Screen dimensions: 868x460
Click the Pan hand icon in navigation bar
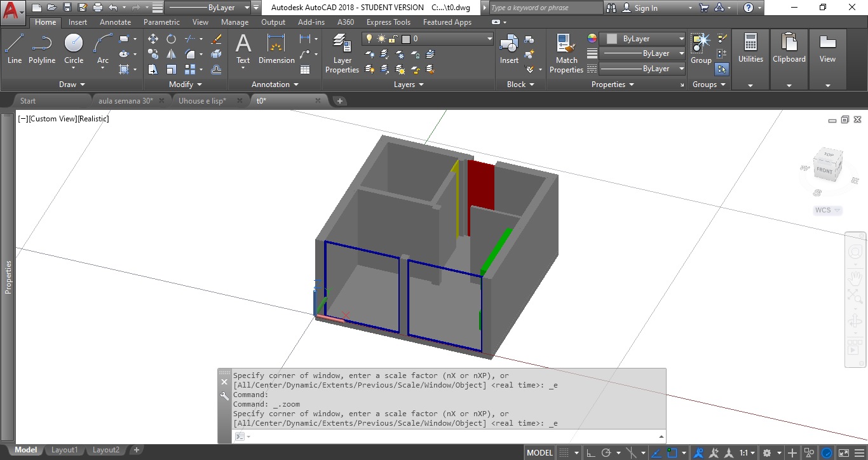pyautogui.click(x=855, y=278)
